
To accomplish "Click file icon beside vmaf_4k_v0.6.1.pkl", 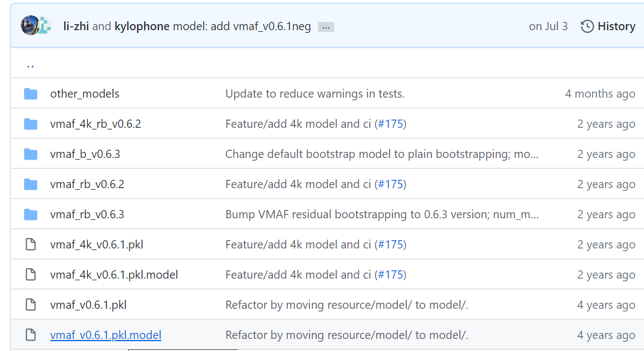I will [x=31, y=244].
